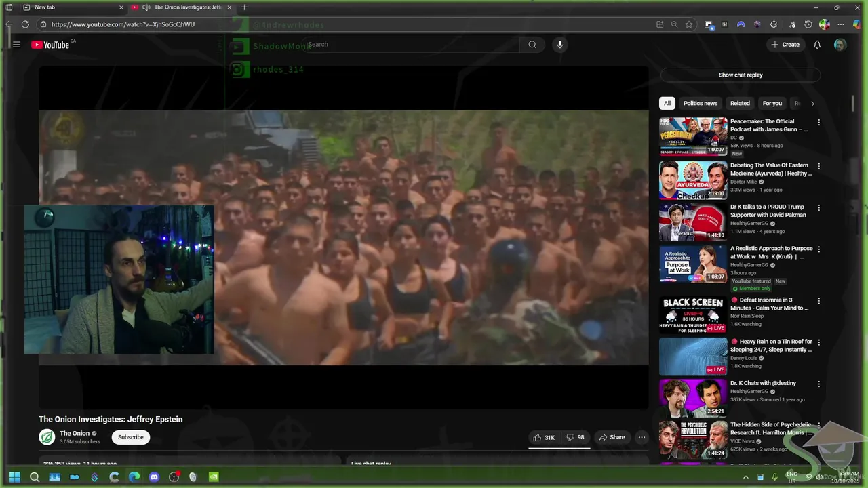This screenshot has height=488, width=868.
Task: Close the New tab browser tab
Action: 121,7
